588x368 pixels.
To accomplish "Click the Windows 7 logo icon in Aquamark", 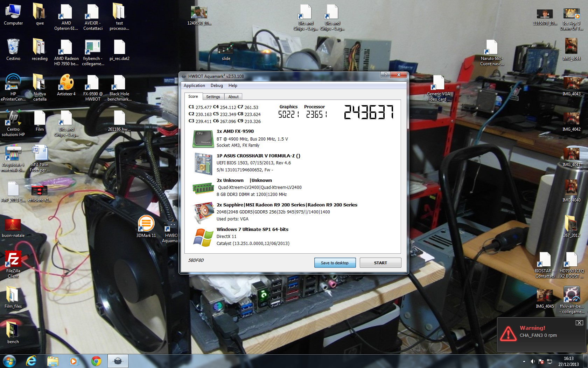I will click(203, 238).
